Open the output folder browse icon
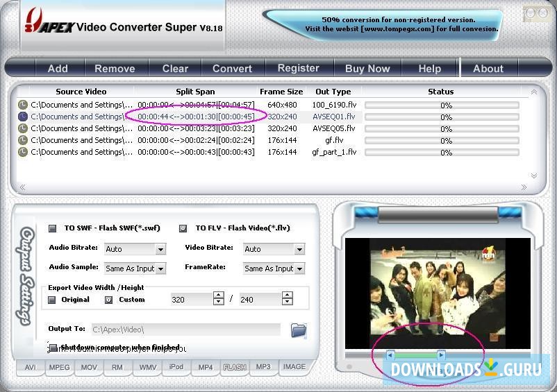The image size is (557, 392). click(x=299, y=330)
